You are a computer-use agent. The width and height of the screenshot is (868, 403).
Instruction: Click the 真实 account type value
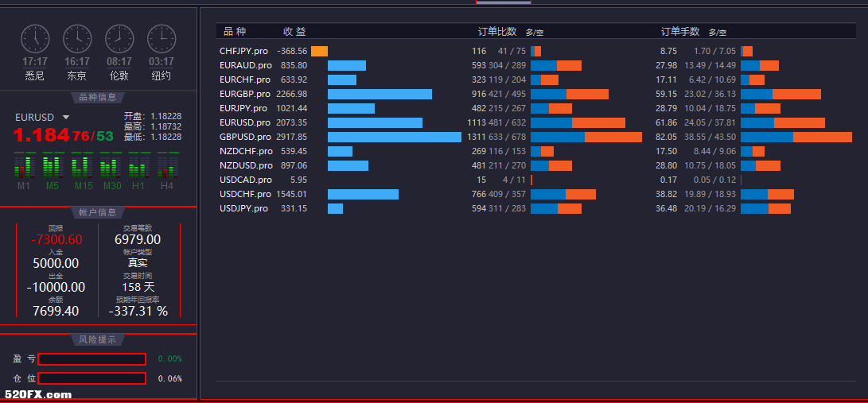138,264
